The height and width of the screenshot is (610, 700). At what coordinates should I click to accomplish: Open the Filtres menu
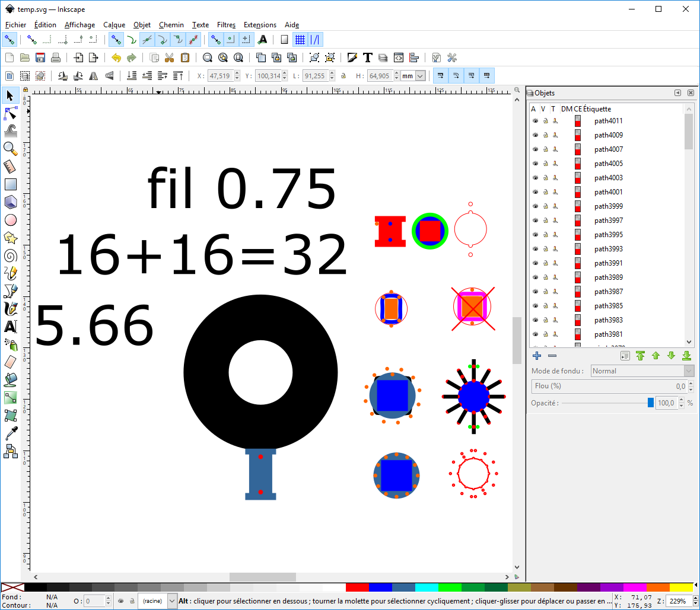(226, 25)
